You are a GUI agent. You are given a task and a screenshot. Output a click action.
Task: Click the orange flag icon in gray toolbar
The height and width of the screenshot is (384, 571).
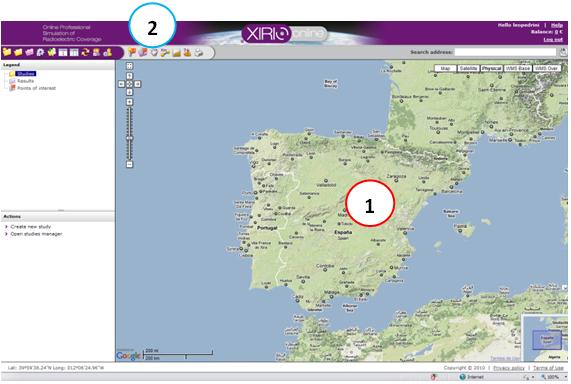tap(132, 52)
